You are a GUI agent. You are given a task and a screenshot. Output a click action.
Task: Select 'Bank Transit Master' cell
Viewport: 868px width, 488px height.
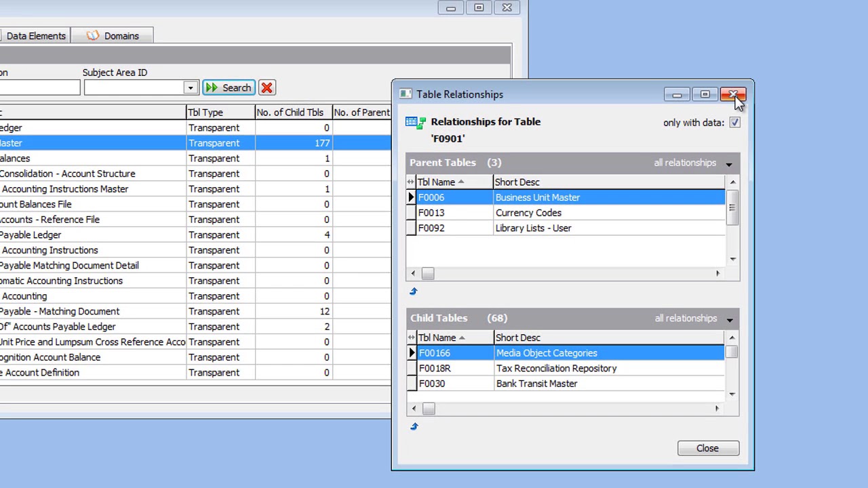click(609, 384)
